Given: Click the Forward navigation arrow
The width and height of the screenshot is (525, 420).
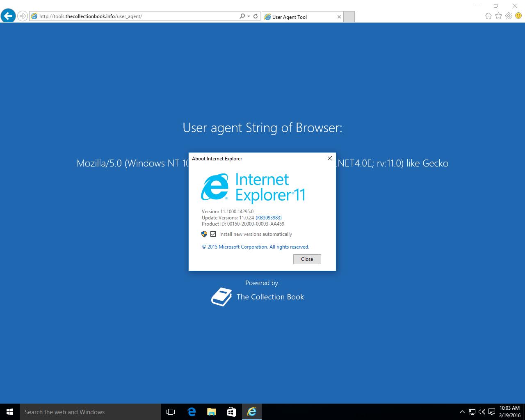Looking at the screenshot, I should coord(23,16).
